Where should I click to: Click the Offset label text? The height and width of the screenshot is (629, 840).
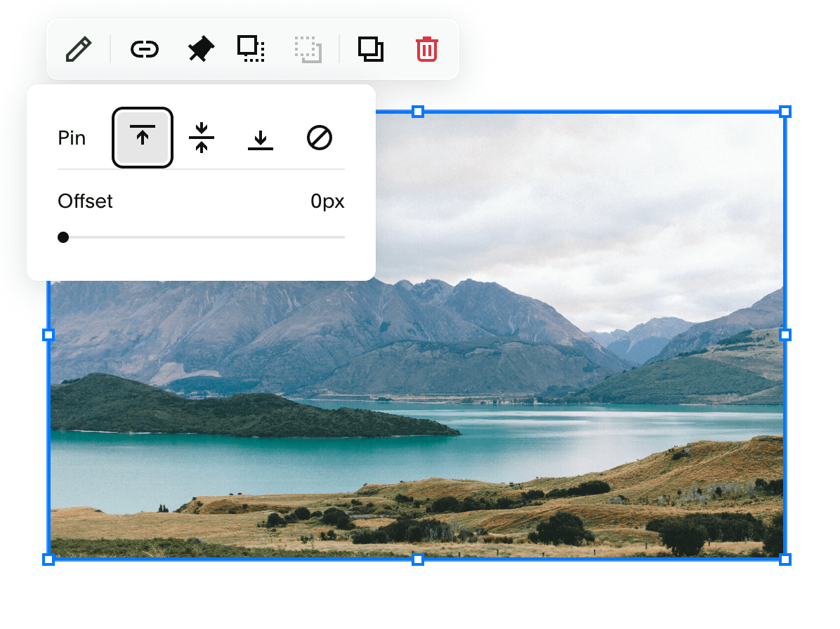[85, 201]
